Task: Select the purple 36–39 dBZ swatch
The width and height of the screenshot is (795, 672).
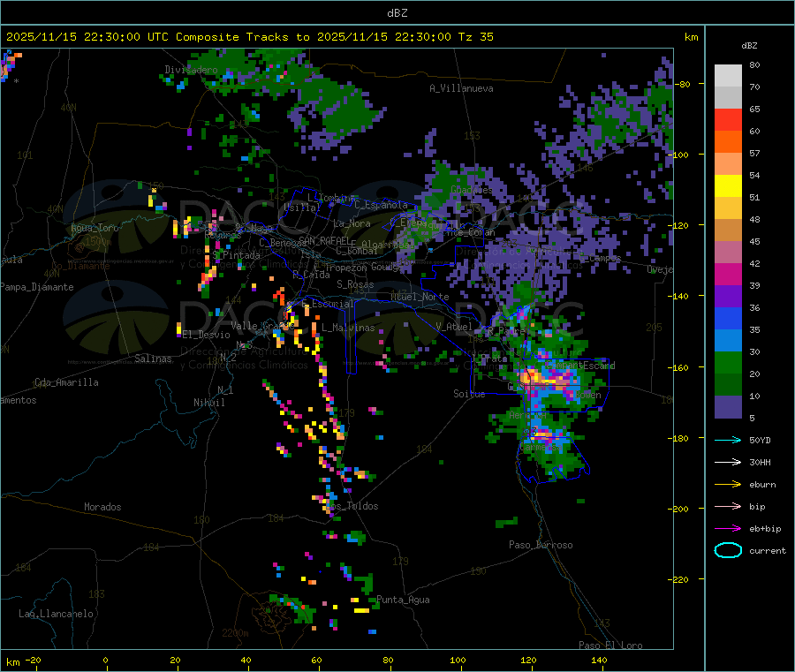Action: [x=728, y=297]
